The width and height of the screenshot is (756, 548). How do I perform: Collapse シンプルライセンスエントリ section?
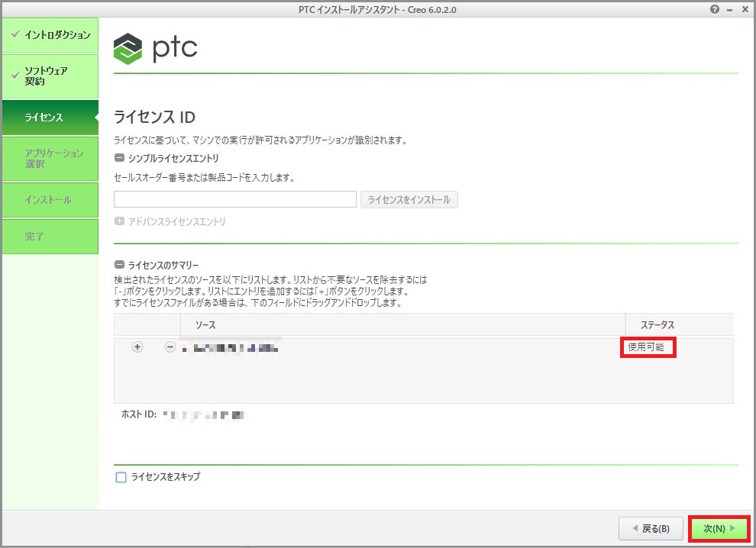119,158
